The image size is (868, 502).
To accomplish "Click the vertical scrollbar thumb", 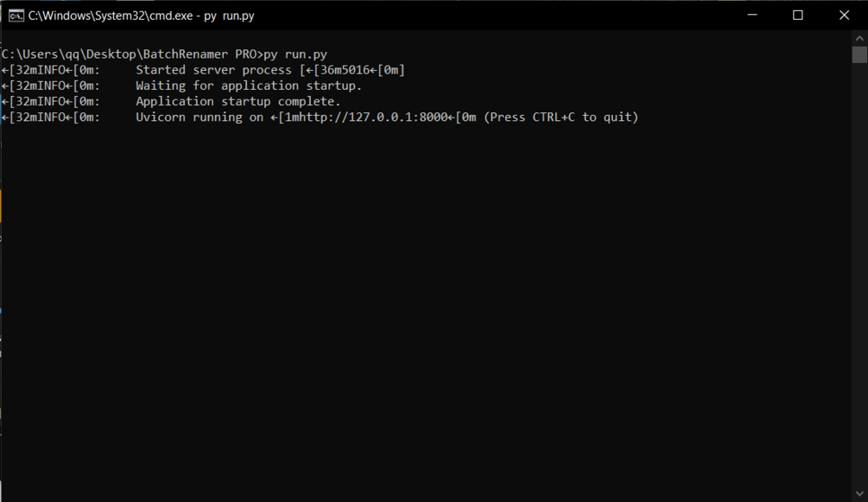I will 859,54.
